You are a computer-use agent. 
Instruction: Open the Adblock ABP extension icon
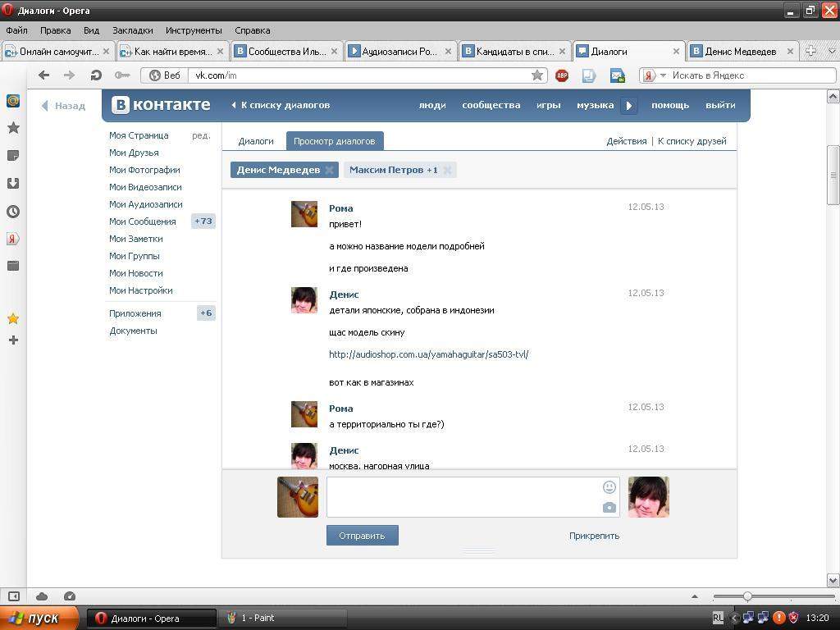pos(562,75)
